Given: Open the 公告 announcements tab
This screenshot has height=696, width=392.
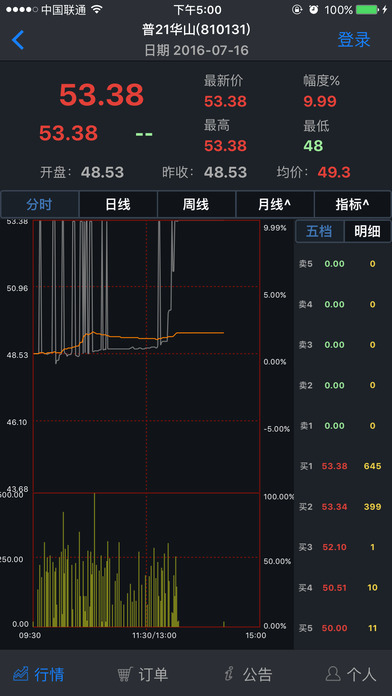Looking at the screenshot, I should (x=248, y=674).
